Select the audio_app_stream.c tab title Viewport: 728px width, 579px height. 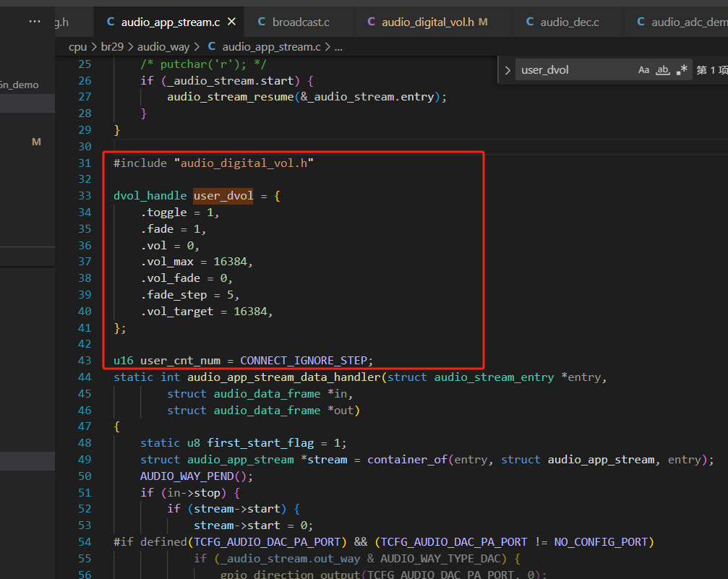click(171, 22)
